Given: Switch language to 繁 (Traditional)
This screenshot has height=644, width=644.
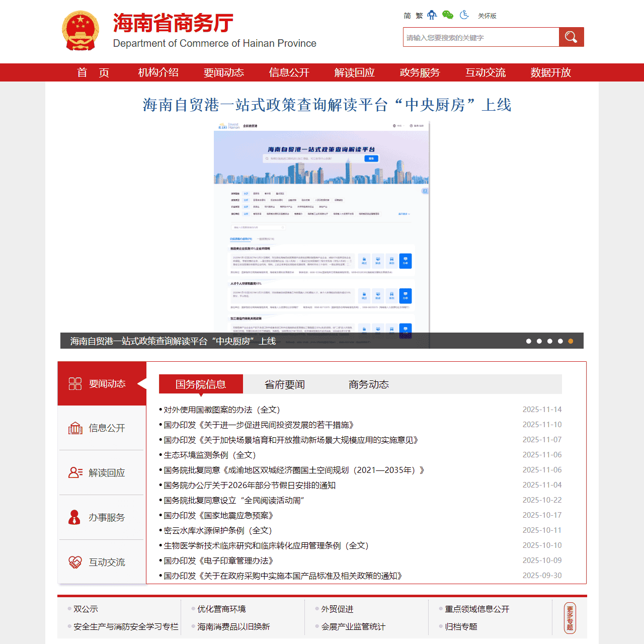Looking at the screenshot, I should tap(419, 16).
